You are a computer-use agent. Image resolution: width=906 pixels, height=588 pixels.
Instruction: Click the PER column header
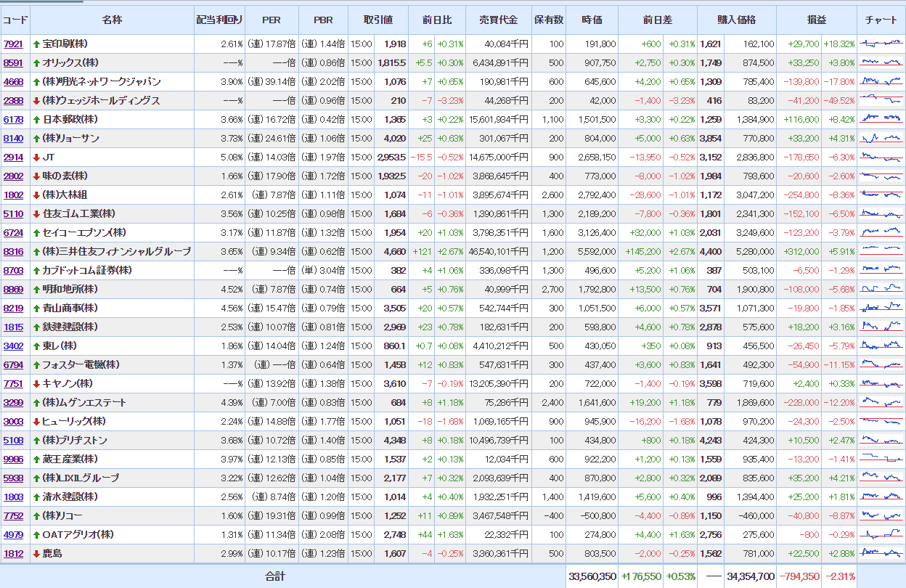pos(272,20)
